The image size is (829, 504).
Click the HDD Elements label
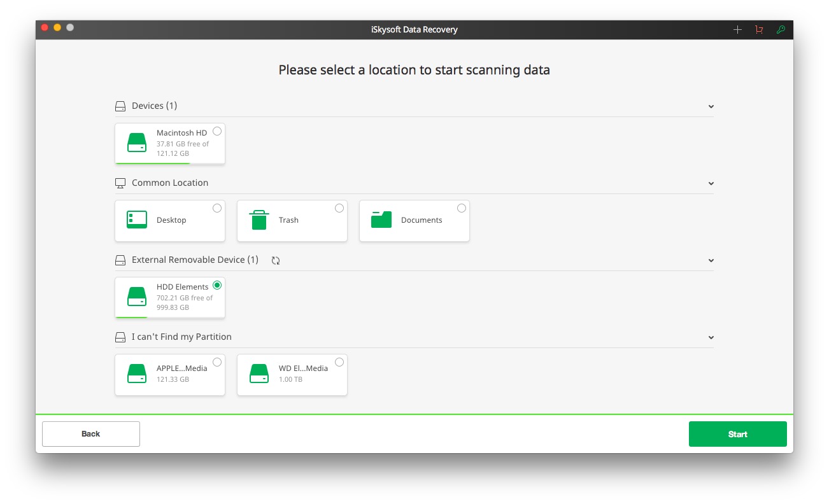(183, 287)
